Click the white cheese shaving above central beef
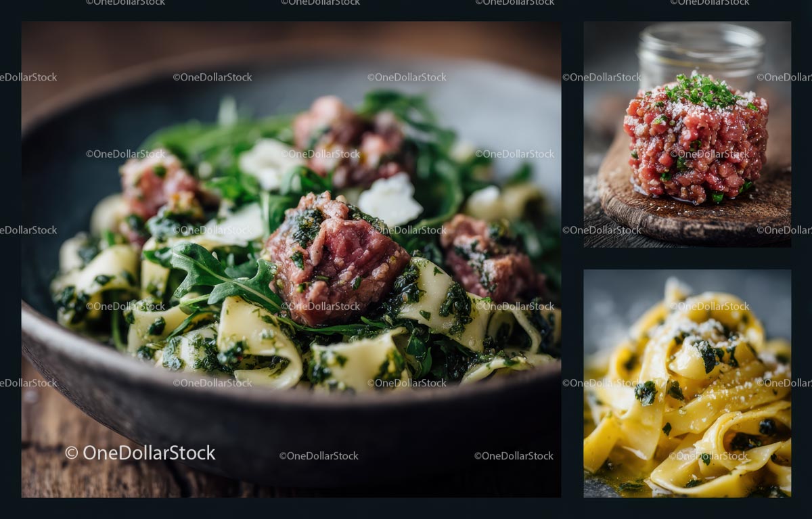 (x=390, y=200)
